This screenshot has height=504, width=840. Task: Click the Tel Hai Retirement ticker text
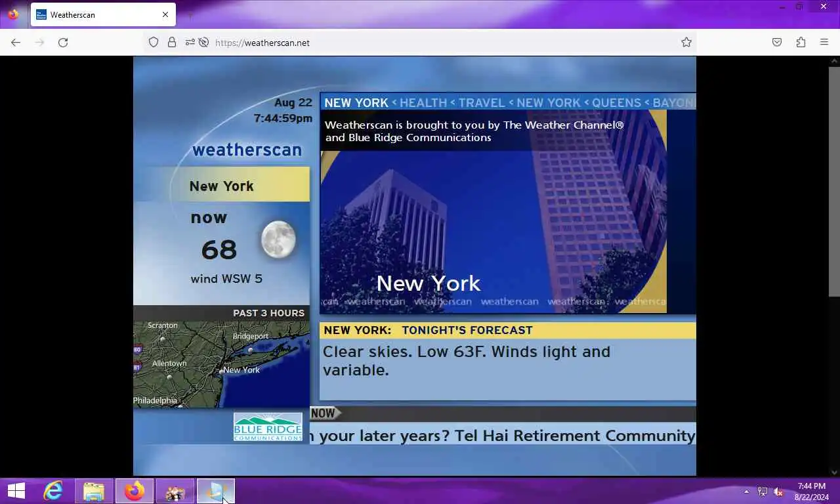pos(575,436)
